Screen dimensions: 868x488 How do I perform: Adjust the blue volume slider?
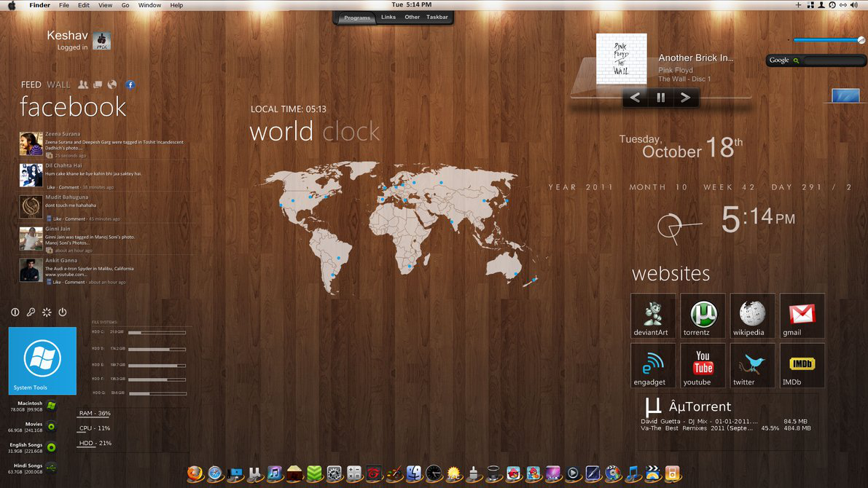click(x=826, y=41)
